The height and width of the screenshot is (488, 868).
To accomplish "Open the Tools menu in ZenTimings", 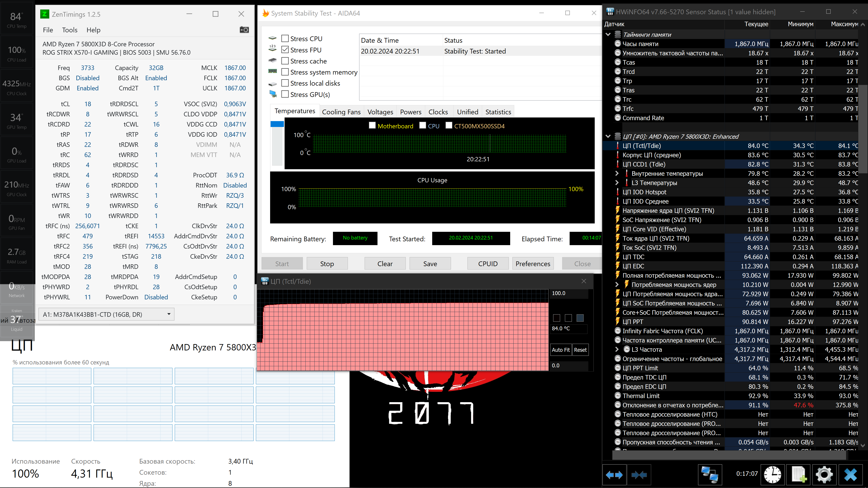I will [x=69, y=30].
